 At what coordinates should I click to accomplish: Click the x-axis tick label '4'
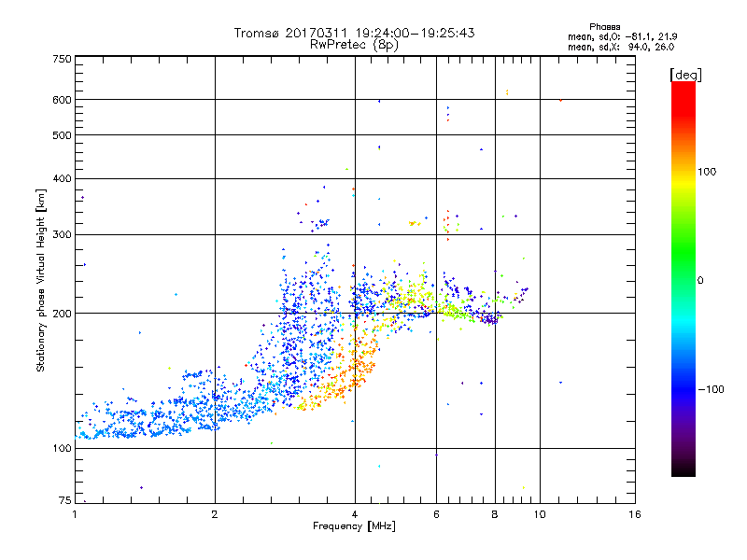355,514
